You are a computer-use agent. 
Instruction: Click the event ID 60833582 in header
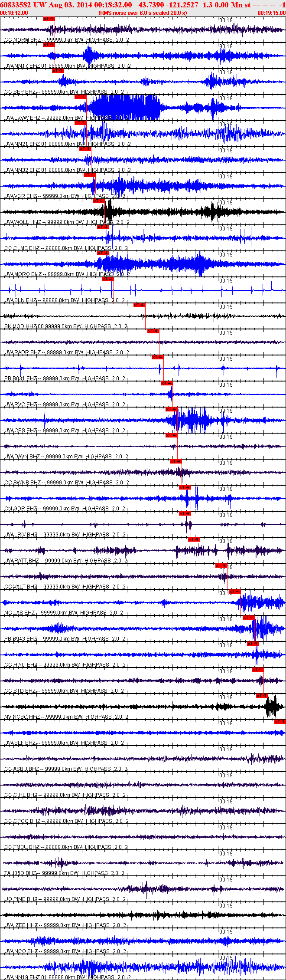click(x=16, y=5)
